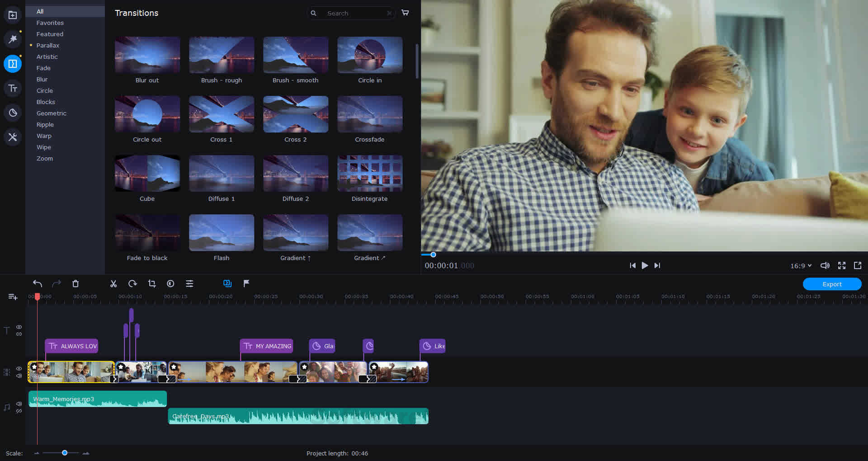Switch to the Favorites transitions category
868x461 pixels.
(x=50, y=23)
